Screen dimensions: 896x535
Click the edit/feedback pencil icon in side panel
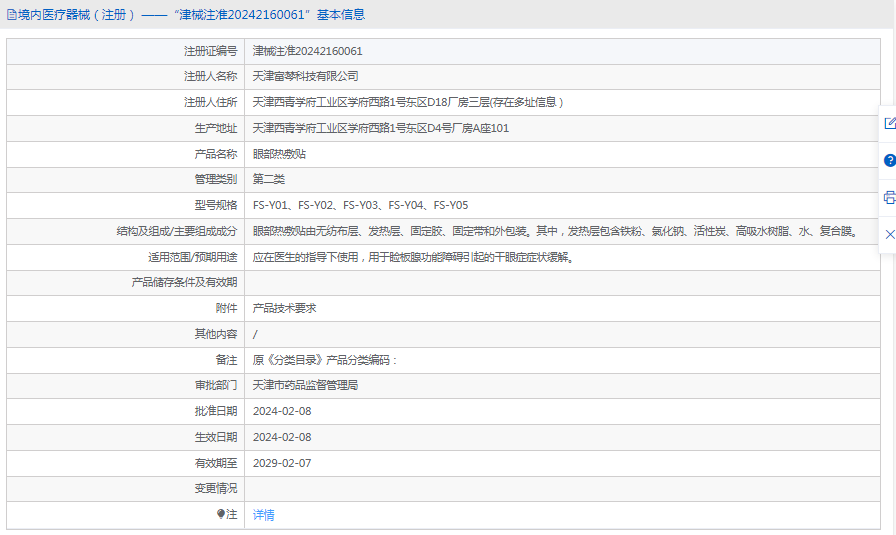point(889,123)
